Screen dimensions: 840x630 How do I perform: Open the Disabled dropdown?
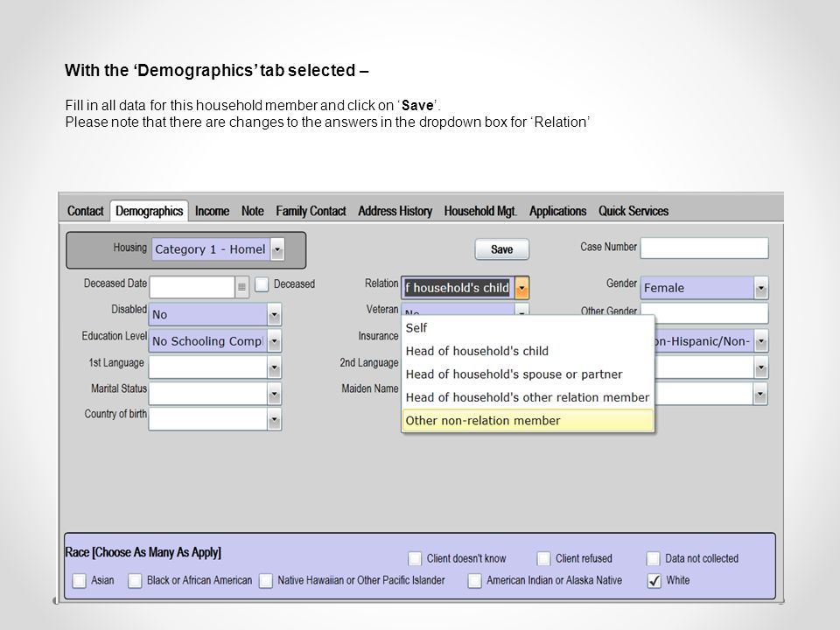pyautogui.click(x=274, y=314)
